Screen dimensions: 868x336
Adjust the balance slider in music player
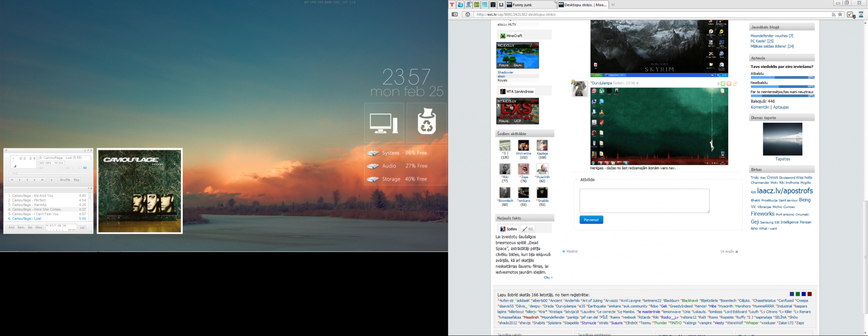68,168
